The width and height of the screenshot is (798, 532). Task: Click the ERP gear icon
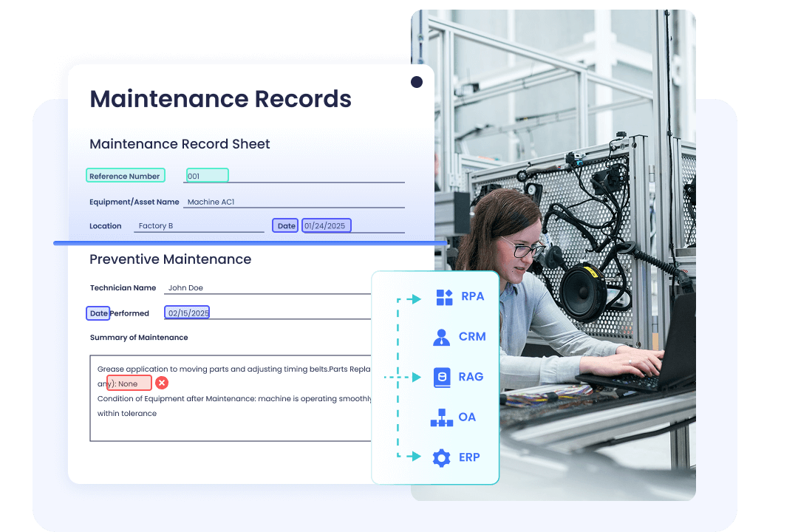[442, 457]
